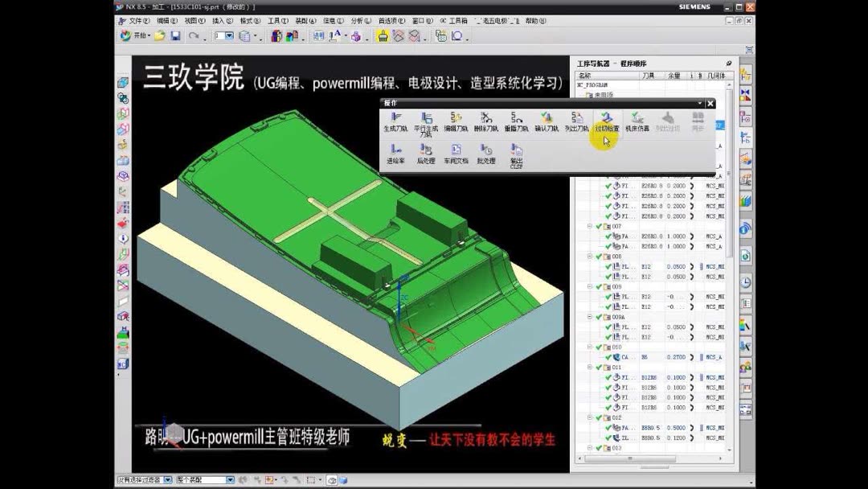Click the 车间文档 shop documentation icon
This screenshot has height=489, width=868.
point(457,153)
